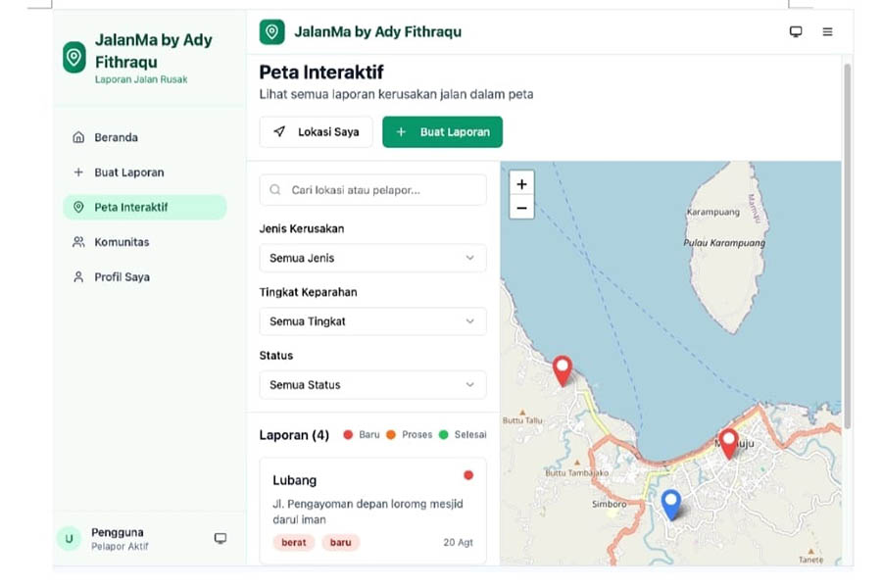
Task: Zoom in on the map
Action: (x=521, y=184)
